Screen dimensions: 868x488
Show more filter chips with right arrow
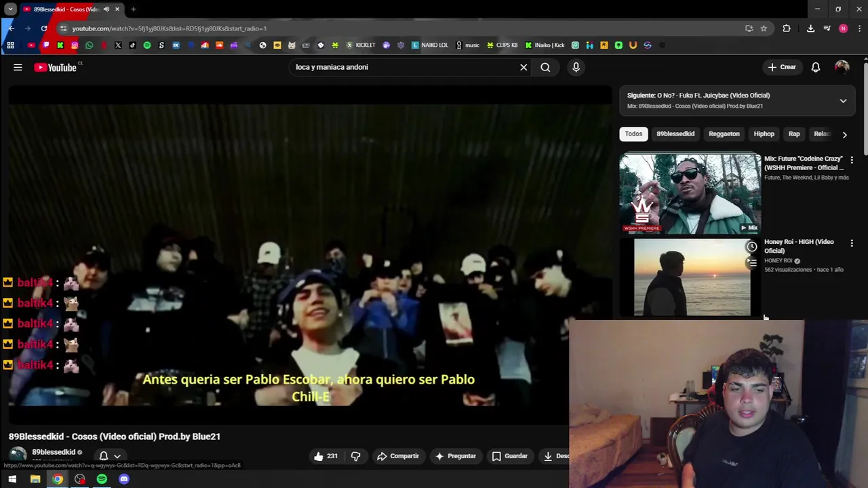(844, 134)
